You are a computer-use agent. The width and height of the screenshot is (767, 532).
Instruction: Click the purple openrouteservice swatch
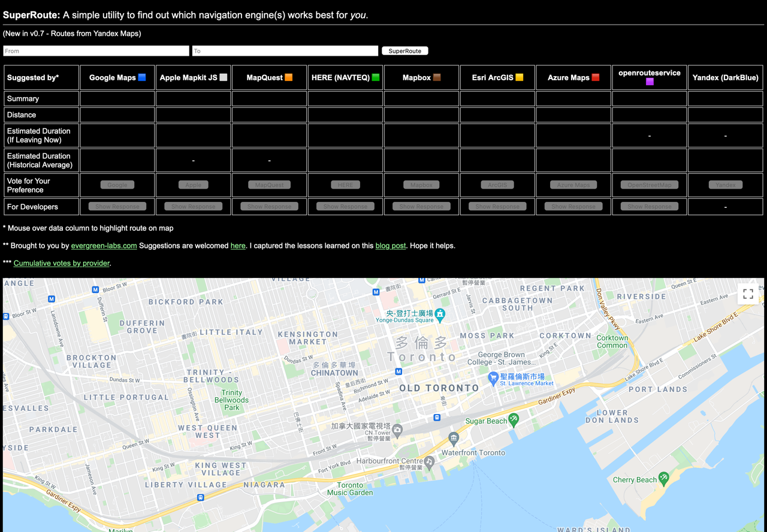[650, 81]
